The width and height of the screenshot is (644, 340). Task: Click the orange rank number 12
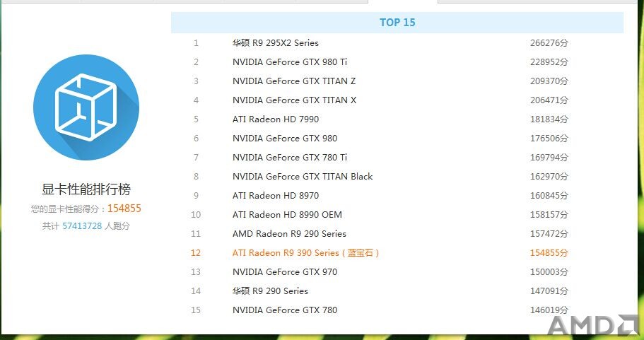coord(196,253)
